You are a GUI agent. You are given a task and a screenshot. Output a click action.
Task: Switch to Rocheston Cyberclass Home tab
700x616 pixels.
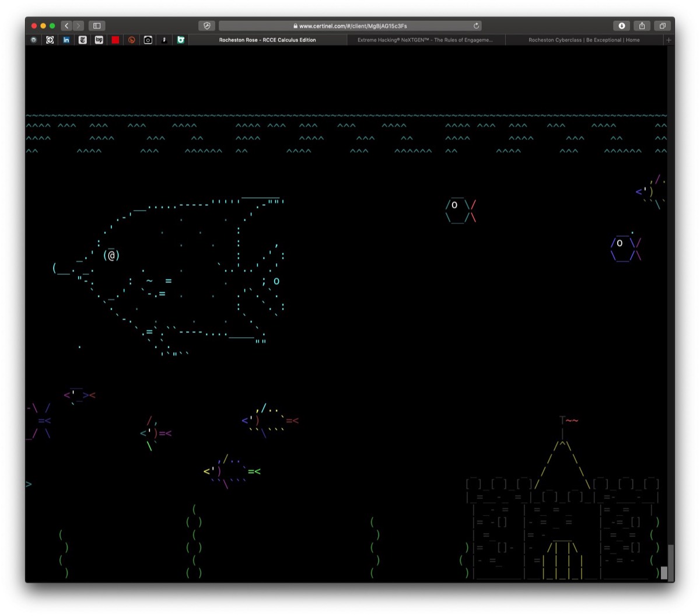584,40
